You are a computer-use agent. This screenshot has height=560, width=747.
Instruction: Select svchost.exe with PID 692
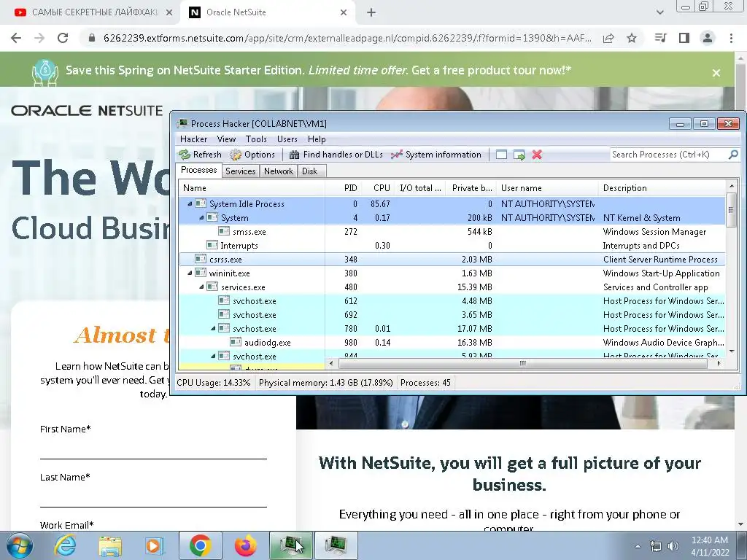click(x=452, y=315)
